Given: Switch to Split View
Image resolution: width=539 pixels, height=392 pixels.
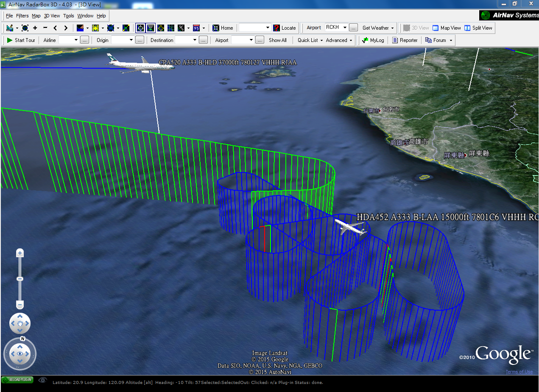Looking at the screenshot, I should pos(478,28).
